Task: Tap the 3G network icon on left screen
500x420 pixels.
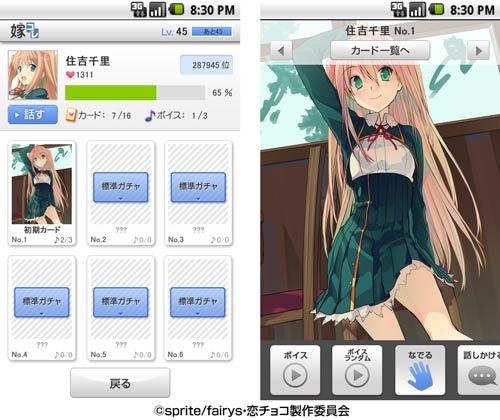Action: (138, 9)
